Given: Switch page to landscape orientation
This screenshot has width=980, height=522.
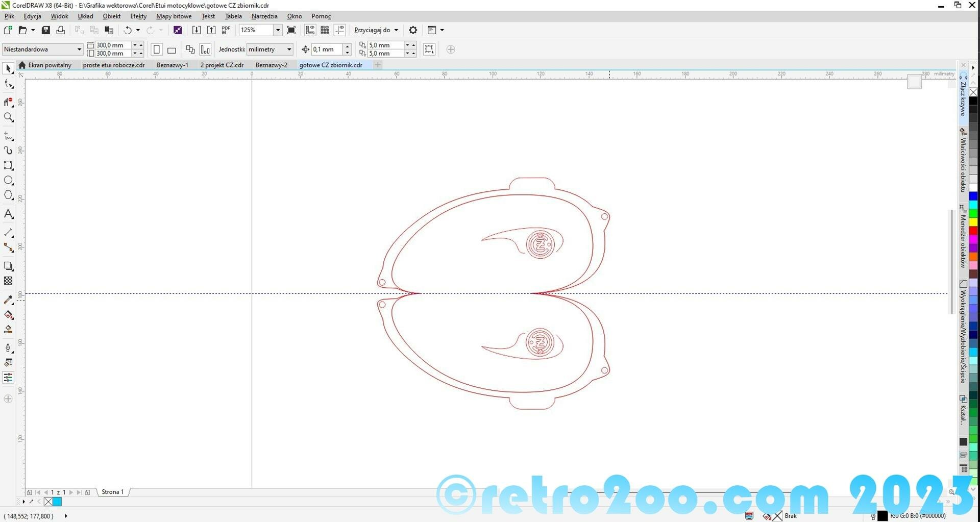Looking at the screenshot, I should [171, 49].
